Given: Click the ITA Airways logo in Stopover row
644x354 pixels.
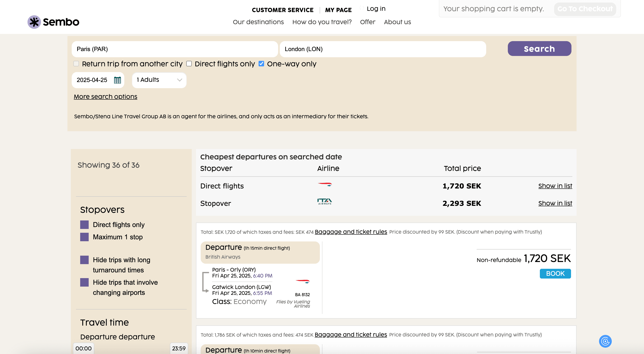Looking at the screenshot, I should click(325, 201).
